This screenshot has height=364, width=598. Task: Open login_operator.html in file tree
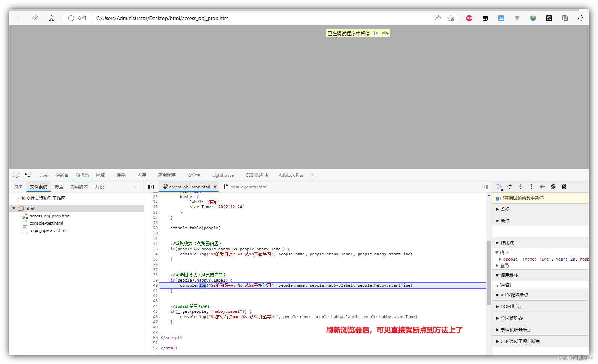[49, 230]
